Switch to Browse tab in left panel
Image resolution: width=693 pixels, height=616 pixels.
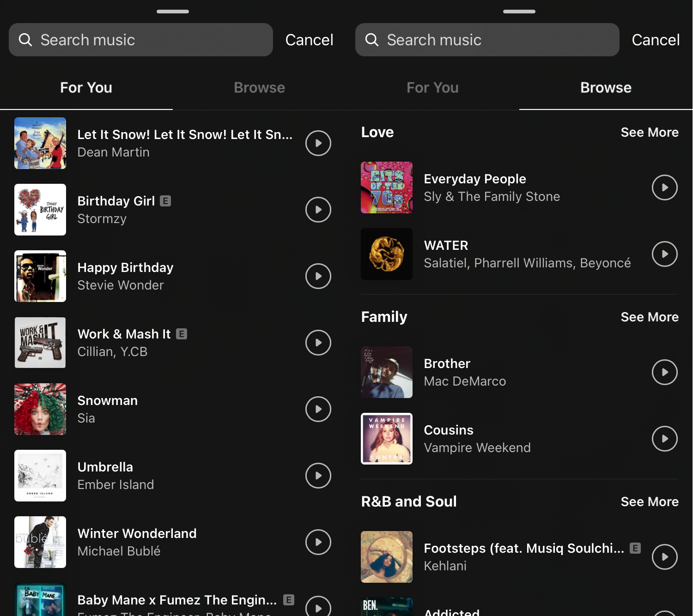(260, 88)
